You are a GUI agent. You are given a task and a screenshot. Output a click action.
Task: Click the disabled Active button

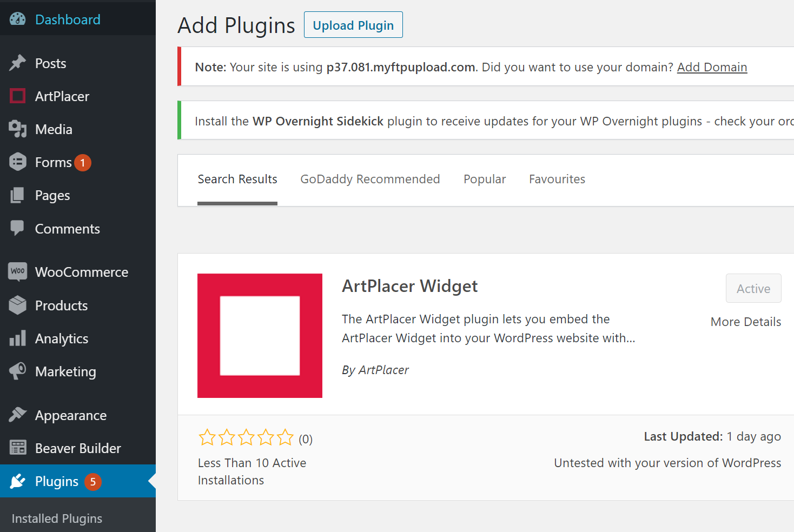(x=753, y=288)
